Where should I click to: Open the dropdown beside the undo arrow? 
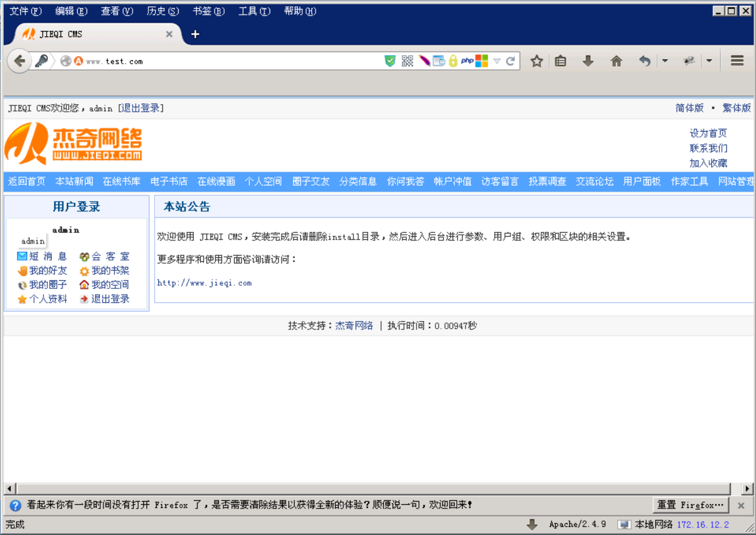(x=664, y=61)
